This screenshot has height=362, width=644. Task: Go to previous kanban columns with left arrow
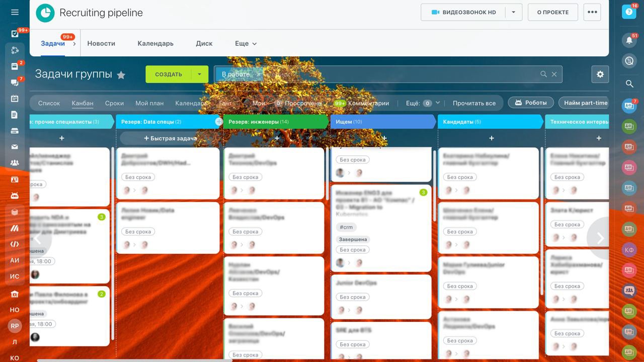click(38, 238)
